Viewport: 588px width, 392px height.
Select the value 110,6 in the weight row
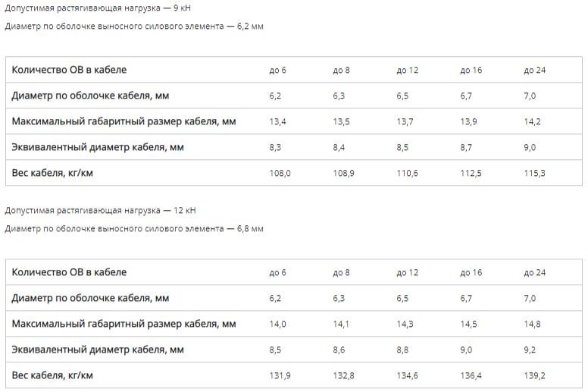pos(407,174)
